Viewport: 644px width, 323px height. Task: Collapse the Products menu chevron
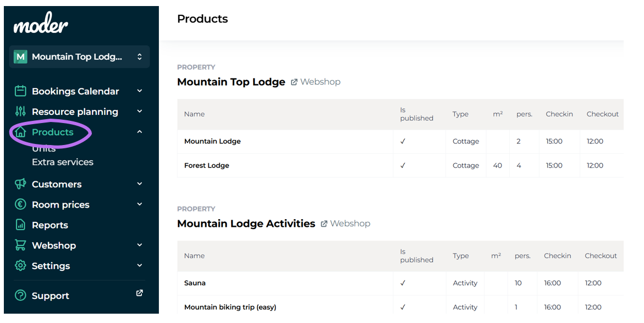[140, 132]
